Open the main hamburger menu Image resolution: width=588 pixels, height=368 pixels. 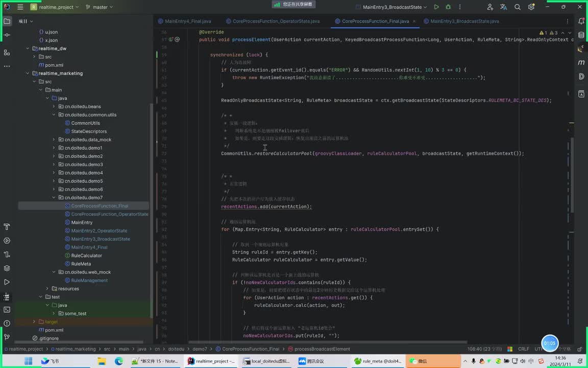coord(20,7)
